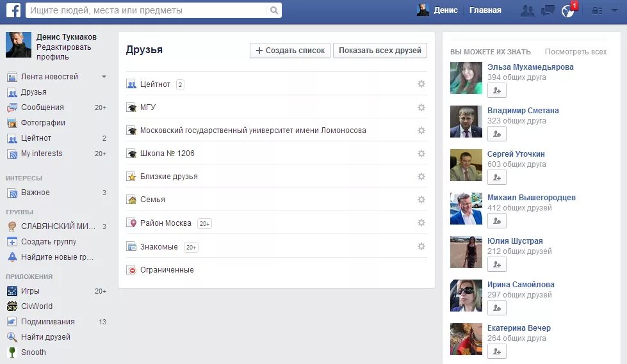The width and height of the screenshot is (627, 364).
Task: Open gear settings for Близкие друзья
Action: coord(421,177)
